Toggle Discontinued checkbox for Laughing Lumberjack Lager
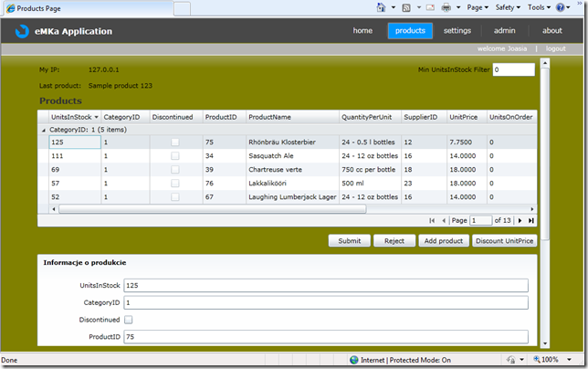Screen dimensions: 588x369 (x=174, y=197)
